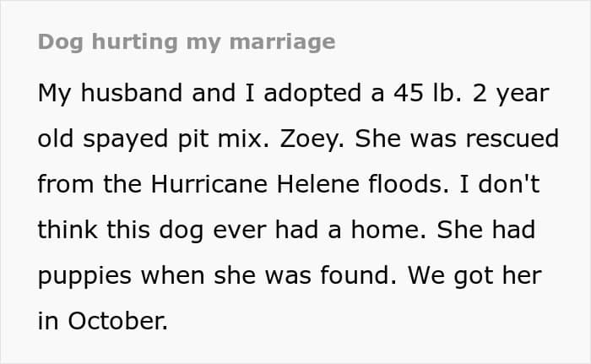
Task: Click the word "Dog" in the title
Action: tap(60, 42)
